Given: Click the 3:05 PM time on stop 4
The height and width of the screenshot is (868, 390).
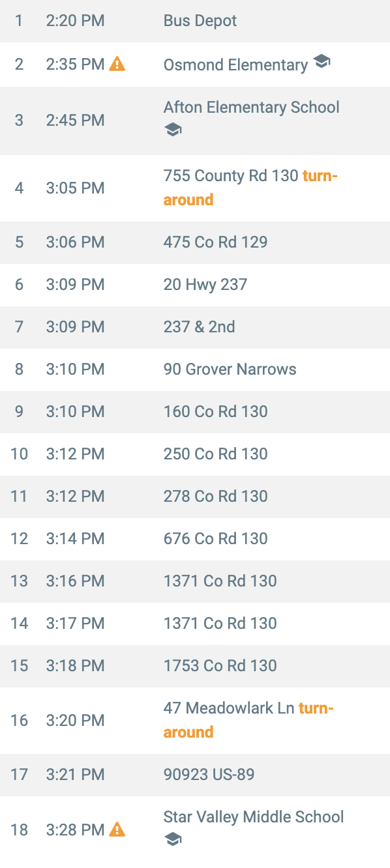Looking at the screenshot, I should point(75,188).
